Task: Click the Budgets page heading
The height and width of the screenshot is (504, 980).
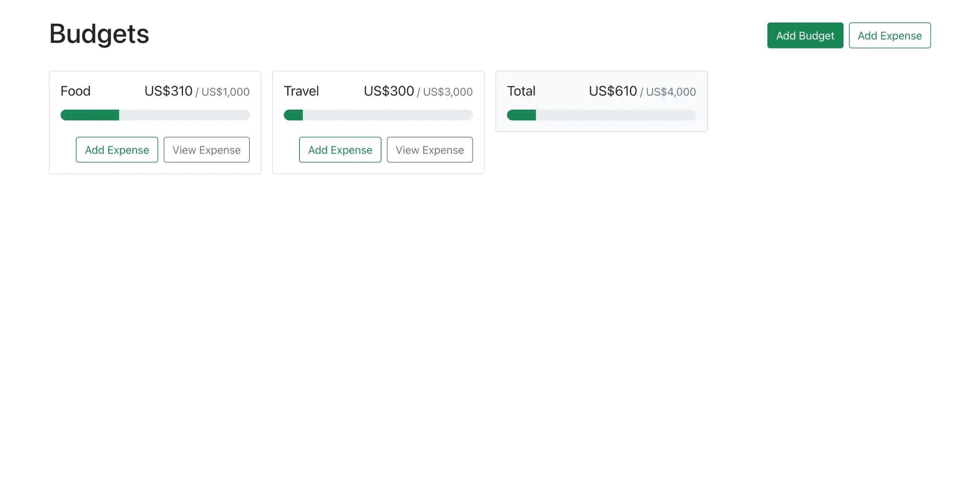Action: coord(98,34)
